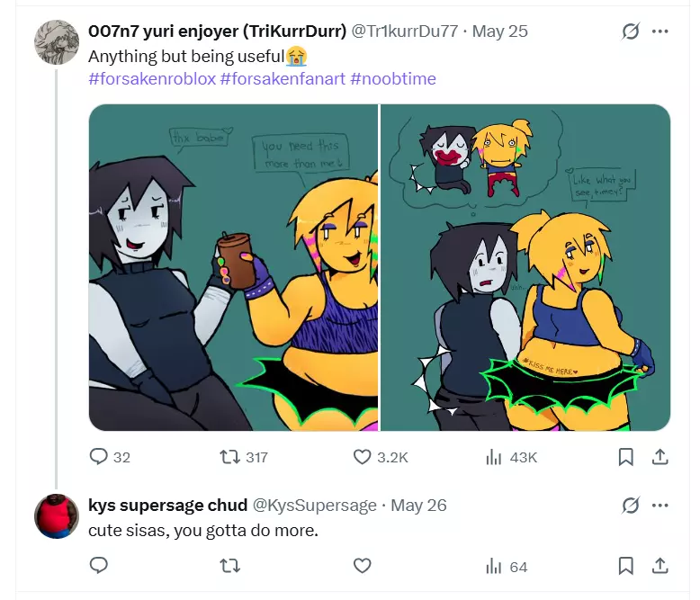Open Grok icon on the reply
The width and height of the screenshot is (700, 600).
631,506
